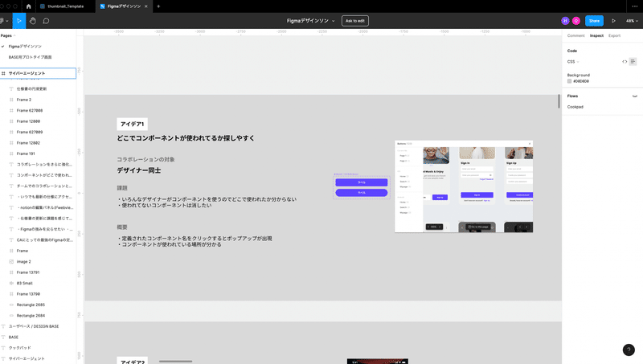Select the Hand tool
The image size is (643, 364).
coord(33,21)
